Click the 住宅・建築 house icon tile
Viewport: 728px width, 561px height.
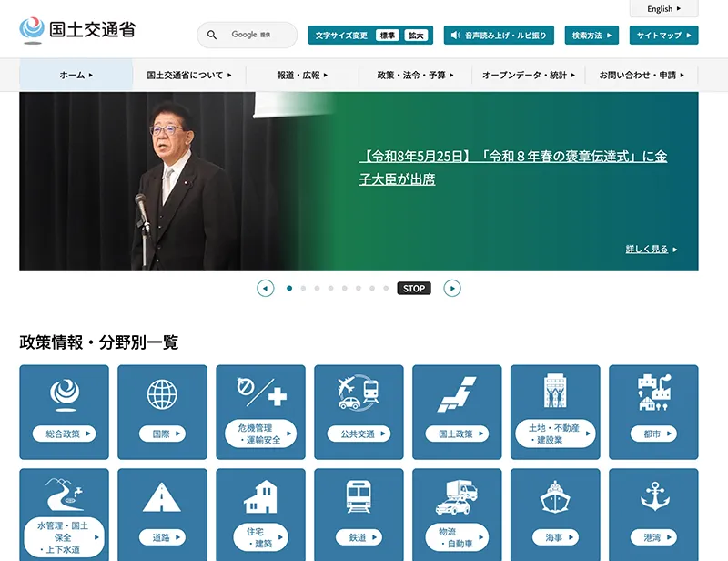pyautogui.click(x=260, y=515)
